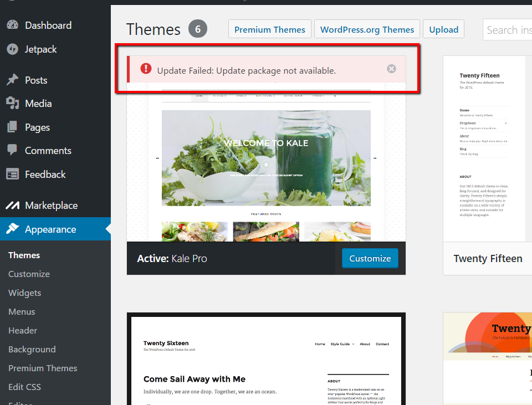
Task: Dismiss the Update Failed notice
Action: pyautogui.click(x=391, y=69)
